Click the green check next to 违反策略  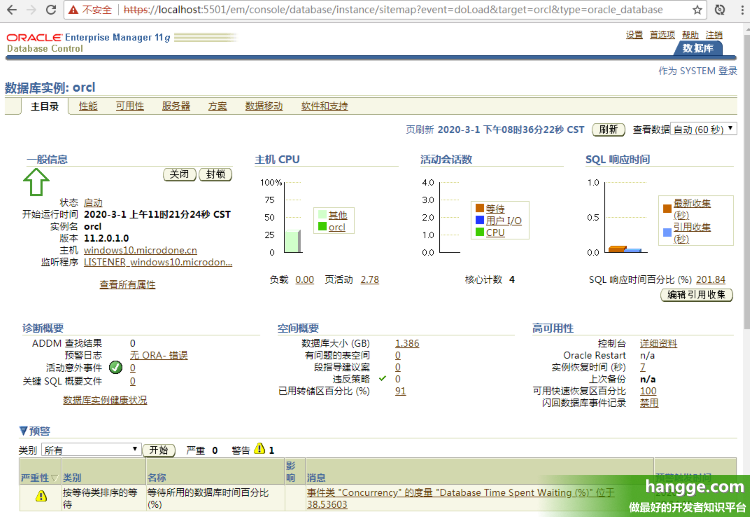click(x=382, y=378)
